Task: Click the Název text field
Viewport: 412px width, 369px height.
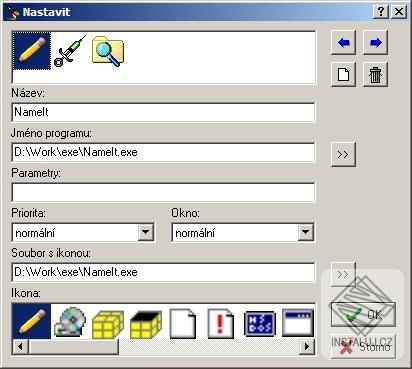Action: (163, 112)
